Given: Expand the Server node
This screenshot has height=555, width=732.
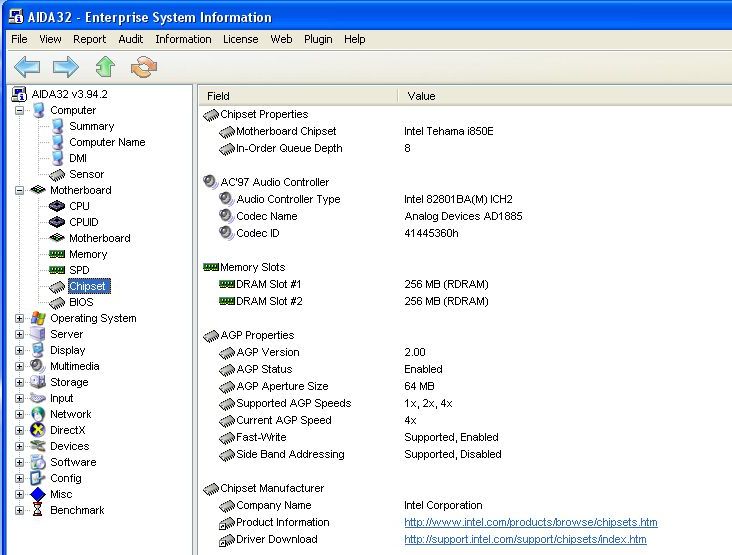Looking at the screenshot, I should tap(19, 334).
